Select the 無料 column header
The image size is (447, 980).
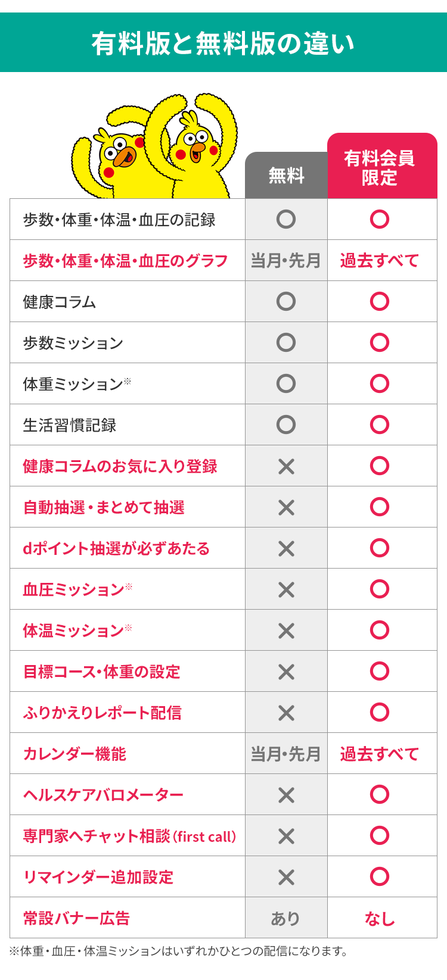[286, 176]
